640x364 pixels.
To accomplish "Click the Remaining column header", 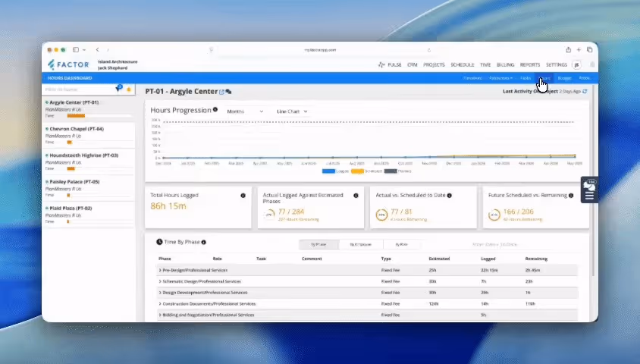I will click(536, 259).
